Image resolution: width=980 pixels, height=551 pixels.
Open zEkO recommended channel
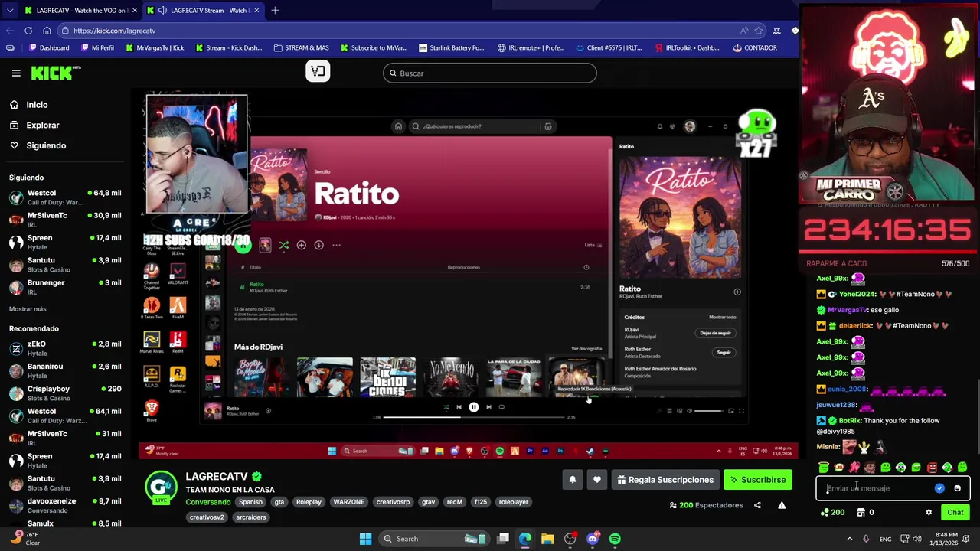pos(65,348)
